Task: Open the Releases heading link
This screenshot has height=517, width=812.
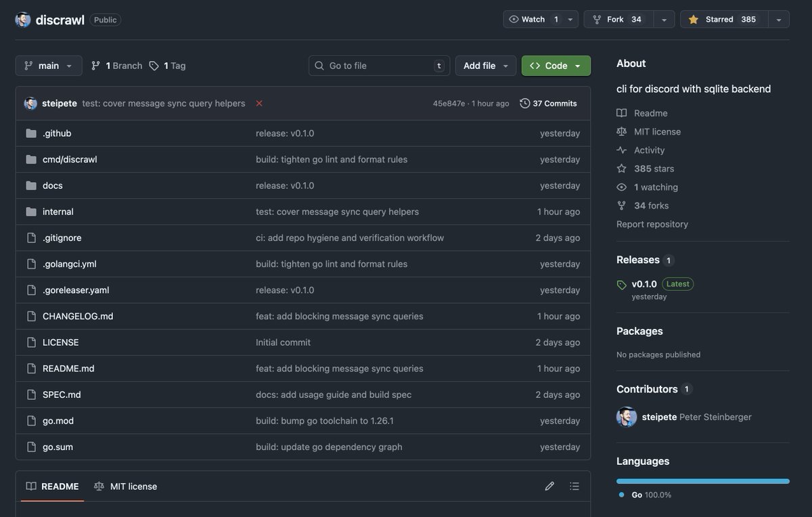Action: (638, 260)
